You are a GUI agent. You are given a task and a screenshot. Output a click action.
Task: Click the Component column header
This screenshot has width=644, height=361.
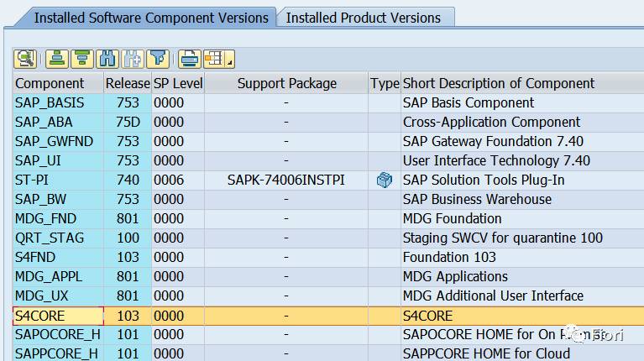coord(58,83)
